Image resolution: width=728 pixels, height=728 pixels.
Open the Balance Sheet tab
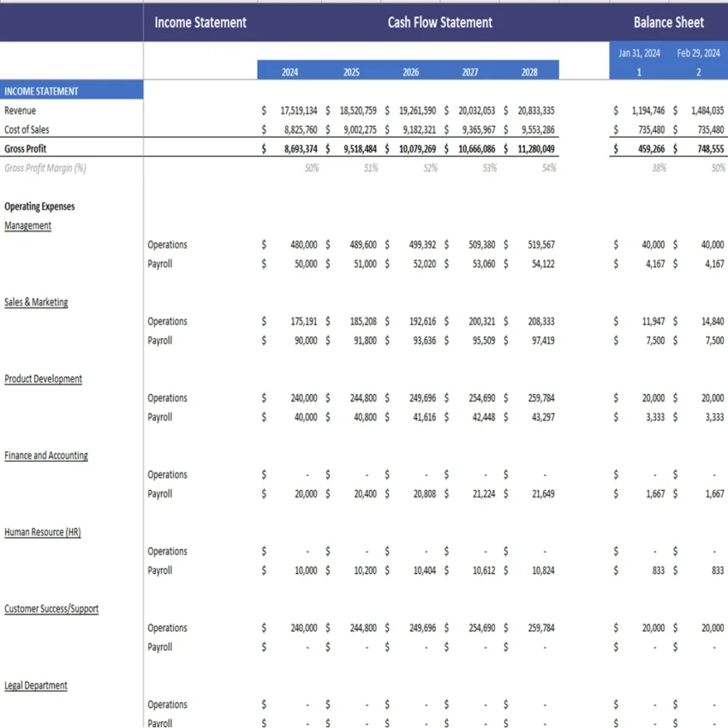click(669, 22)
